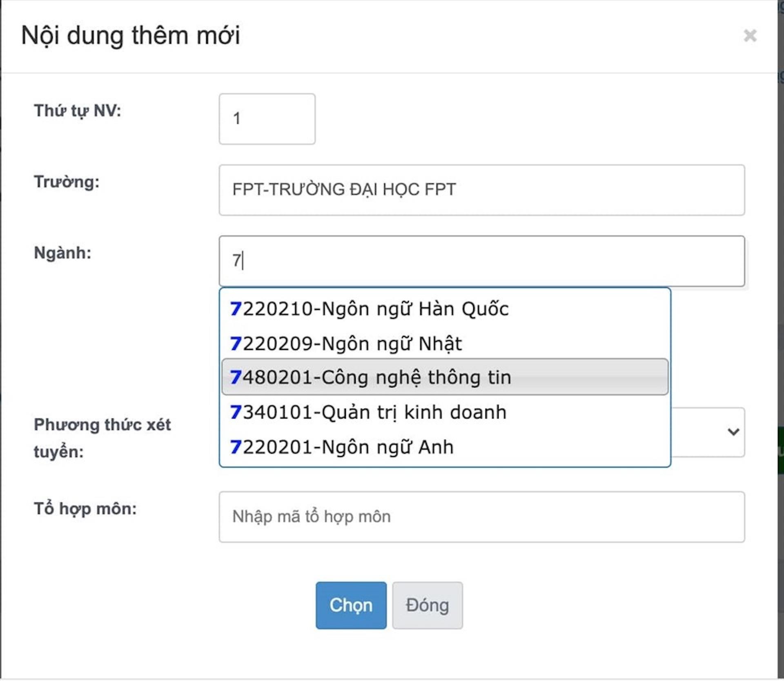Click the blue '7' prefix beside Công nghệ thông tin
The height and width of the screenshot is (681, 784).
235,377
